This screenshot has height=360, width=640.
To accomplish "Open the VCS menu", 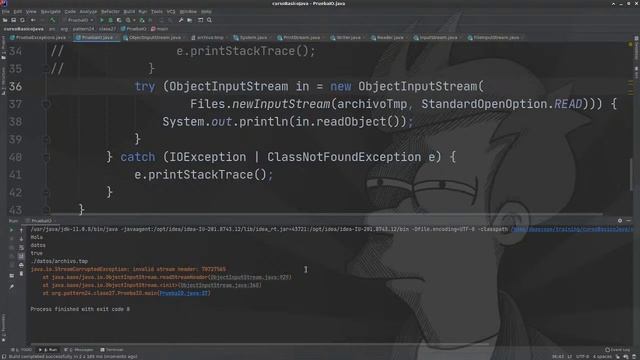I will [171, 12].
